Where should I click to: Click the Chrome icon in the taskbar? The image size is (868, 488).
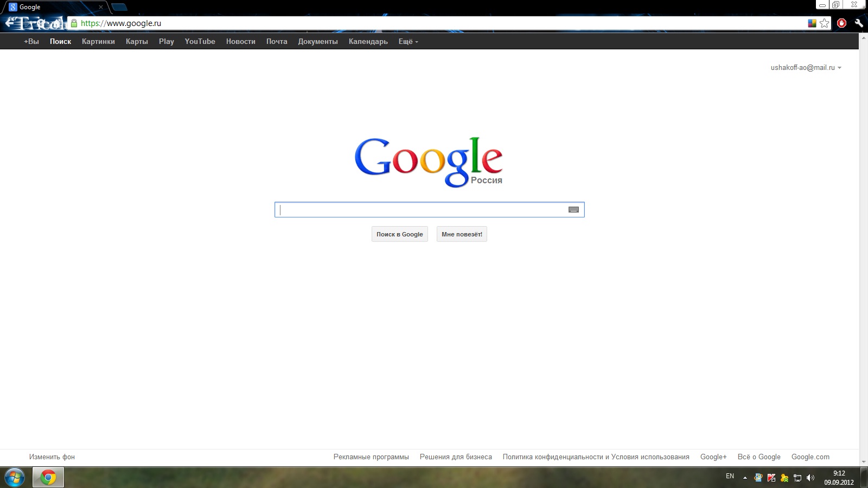coord(48,478)
